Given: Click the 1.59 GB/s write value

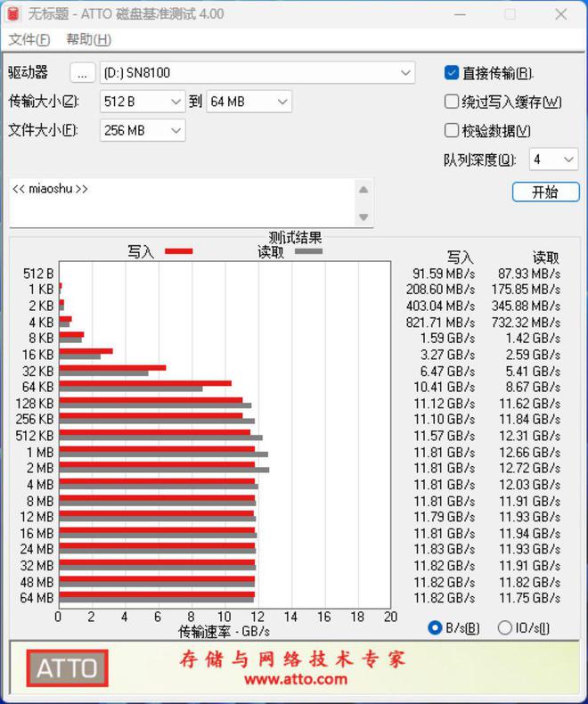Looking at the screenshot, I should (447, 338).
